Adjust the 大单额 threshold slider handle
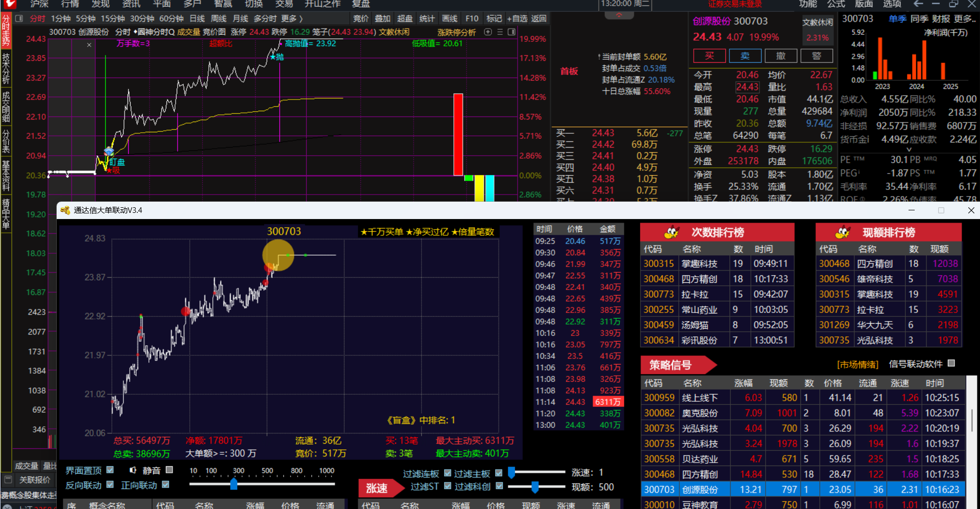 coord(234,483)
